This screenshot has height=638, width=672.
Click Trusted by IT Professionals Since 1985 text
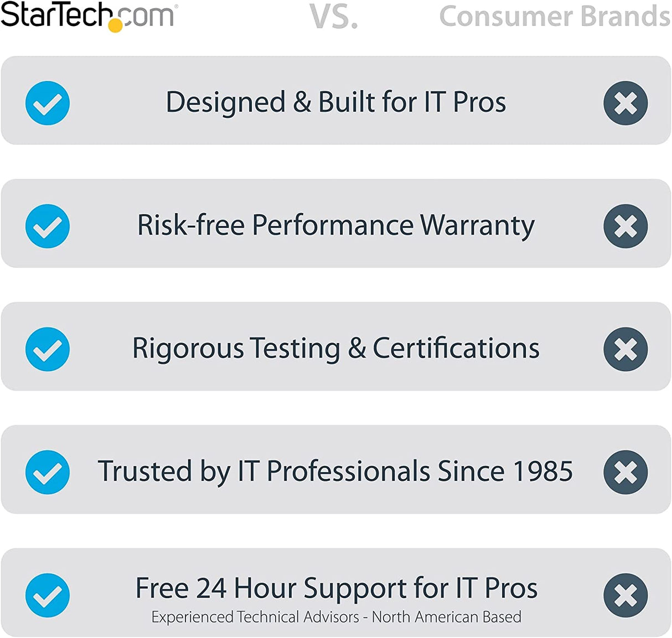[x=335, y=471]
